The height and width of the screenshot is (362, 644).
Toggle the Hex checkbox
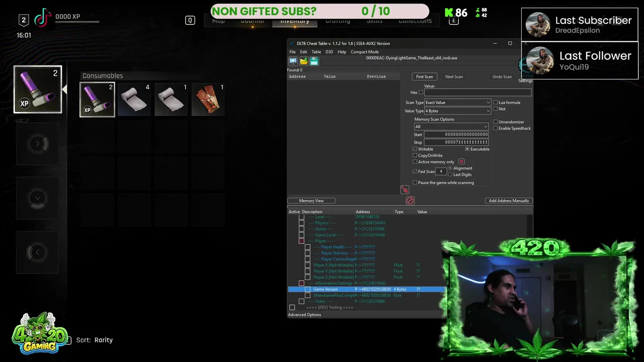pos(421,93)
